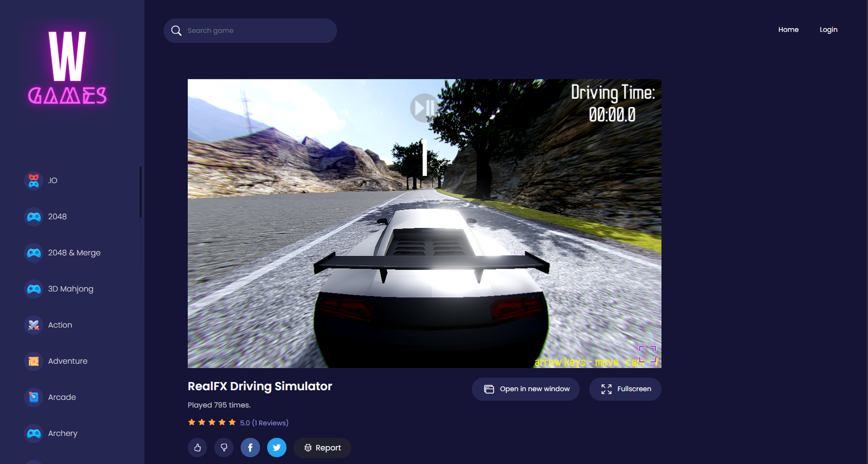Screen dimensions: 868x464
Task: Click the Played 795 times text
Action: click(x=219, y=405)
